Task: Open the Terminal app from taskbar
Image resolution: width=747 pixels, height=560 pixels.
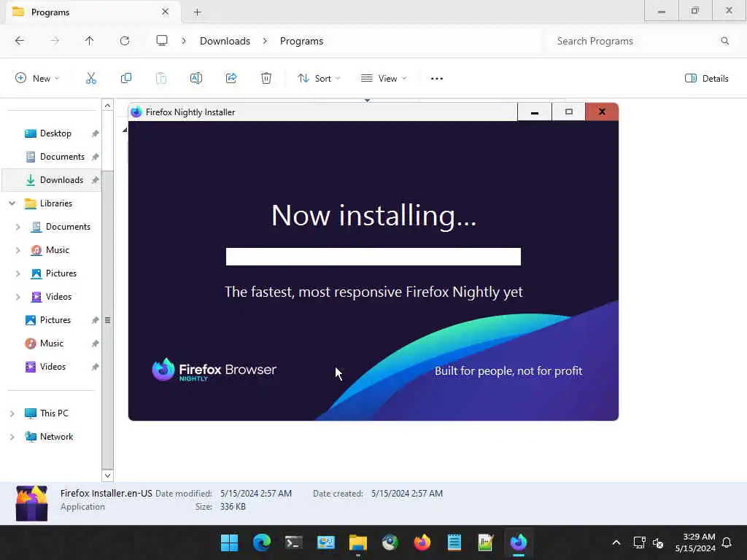Action: coord(293,542)
